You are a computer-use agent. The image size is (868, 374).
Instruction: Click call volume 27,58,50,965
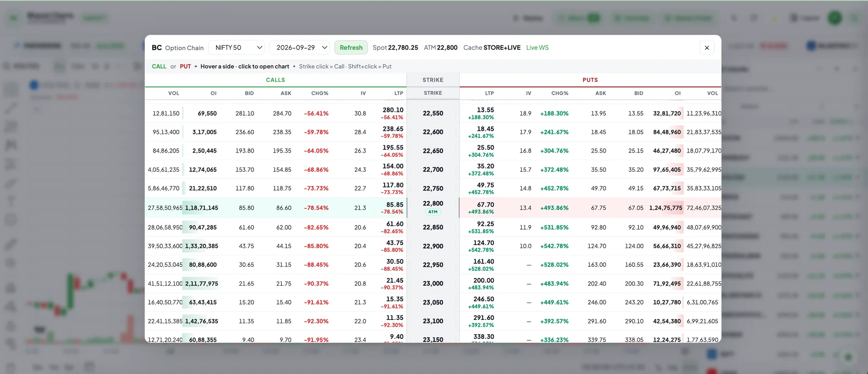165,208
